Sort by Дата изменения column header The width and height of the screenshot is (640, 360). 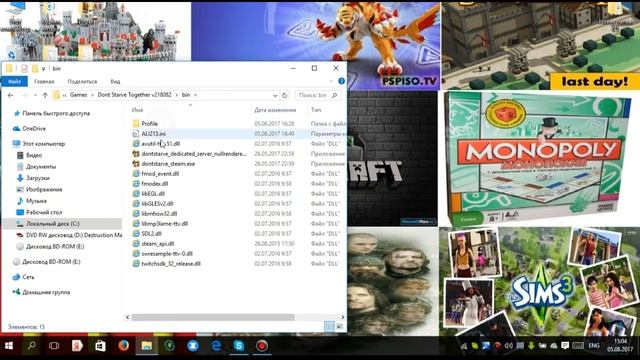pos(275,110)
